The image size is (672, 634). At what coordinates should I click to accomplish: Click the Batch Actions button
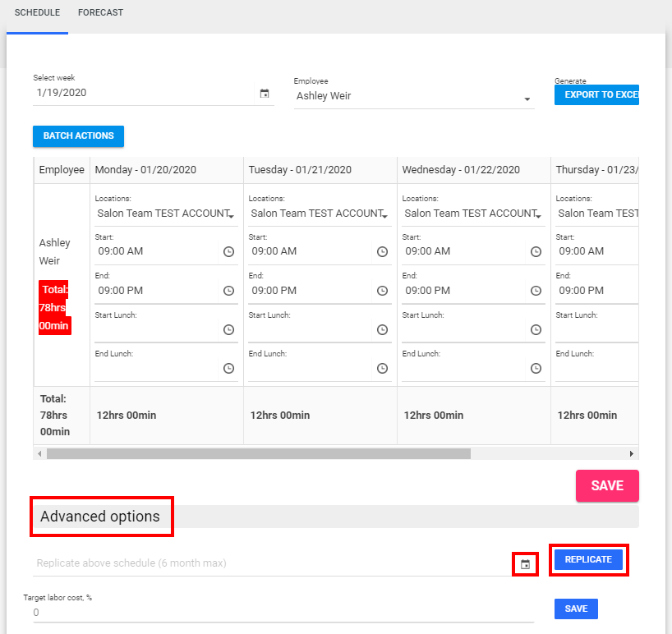78,136
